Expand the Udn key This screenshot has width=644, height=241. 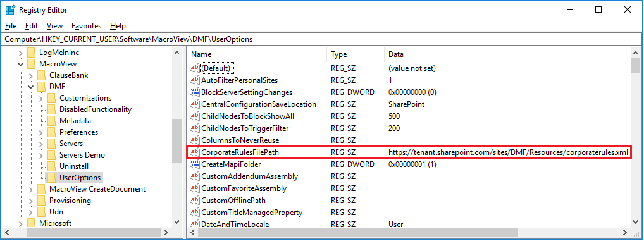(30, 212)
